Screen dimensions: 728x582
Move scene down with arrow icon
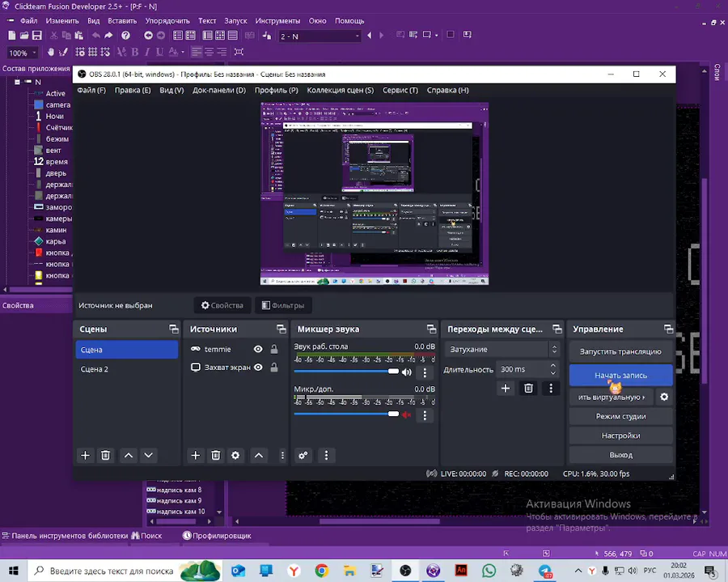pyautogui.click(x=149, y=455)
